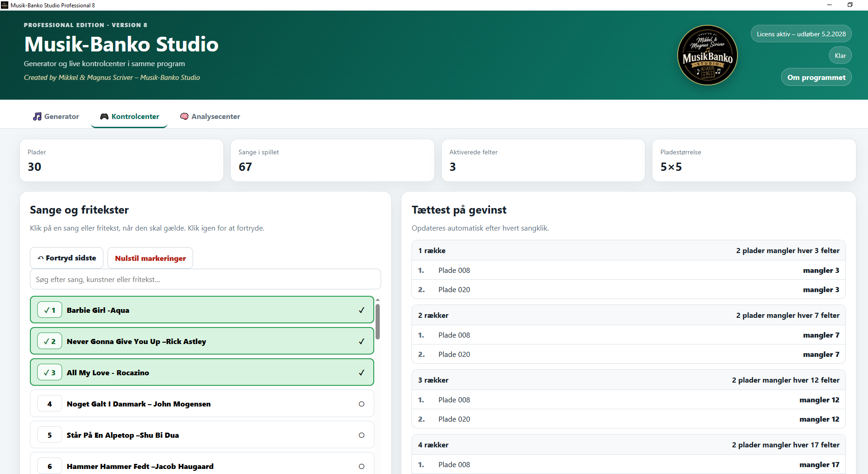Screen dimensions: 868x474
Task: Toggle the number 3 badge on All My Love
Action: click(50, 372)
